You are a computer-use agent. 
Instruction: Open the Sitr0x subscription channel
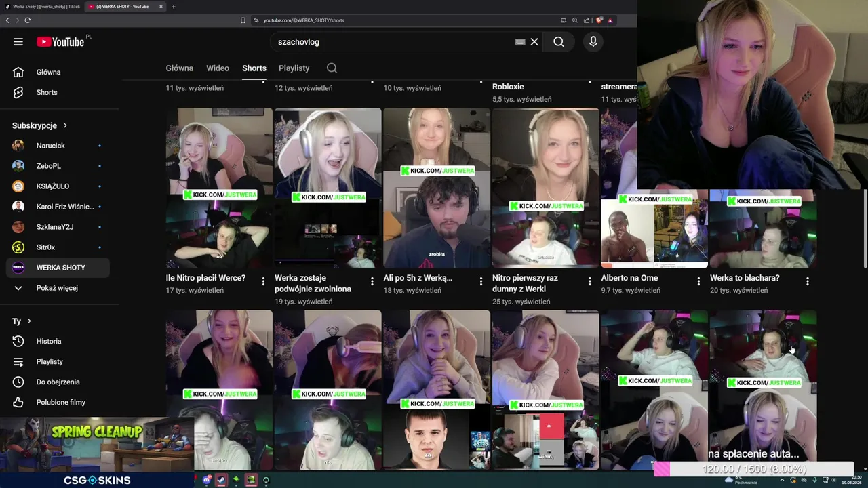click(x=58, y=247)
